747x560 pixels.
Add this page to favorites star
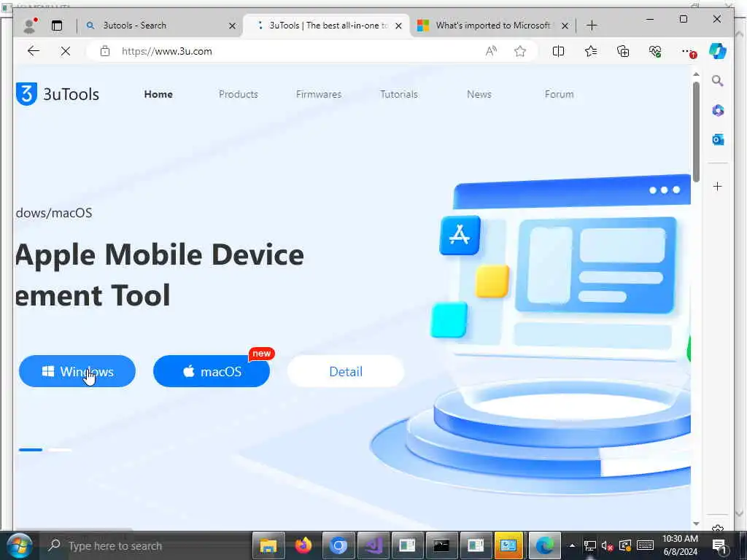(x=519, y=51)
